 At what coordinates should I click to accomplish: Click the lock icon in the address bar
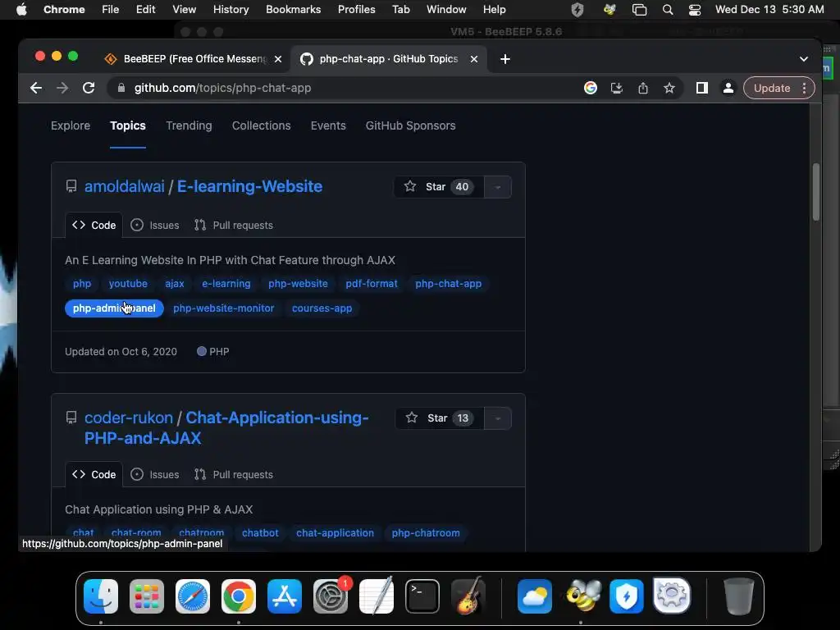[x=121, y=88]
